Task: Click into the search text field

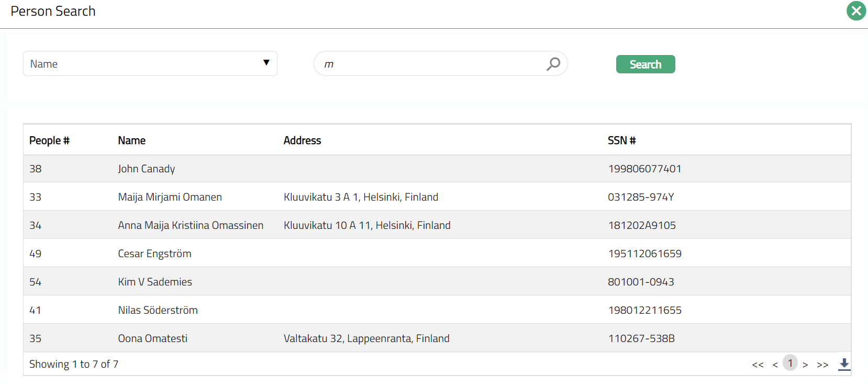Action: (x=429, y=64)
